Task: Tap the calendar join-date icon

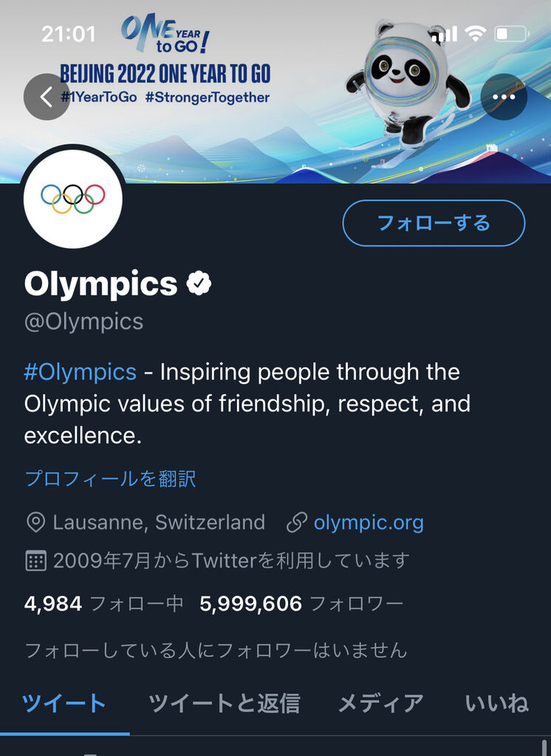Action: tap(35, 560)
